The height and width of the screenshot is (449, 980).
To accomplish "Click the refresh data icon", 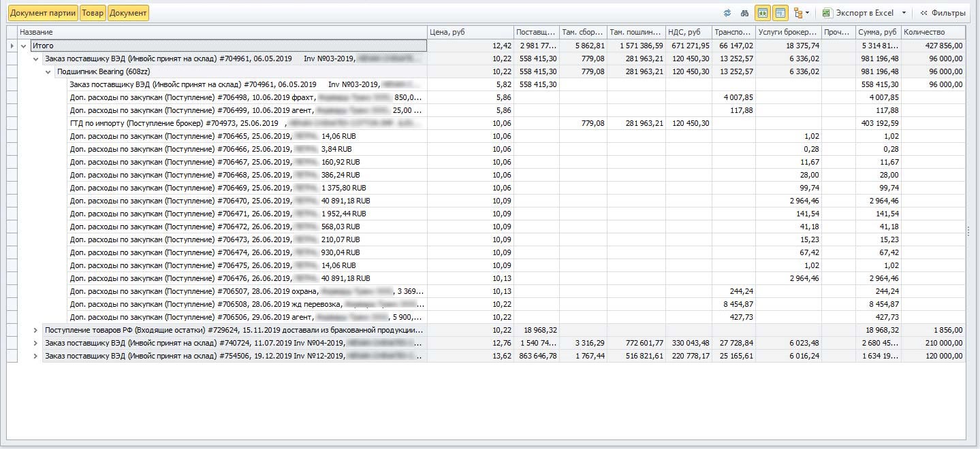I will click(727, 13).
